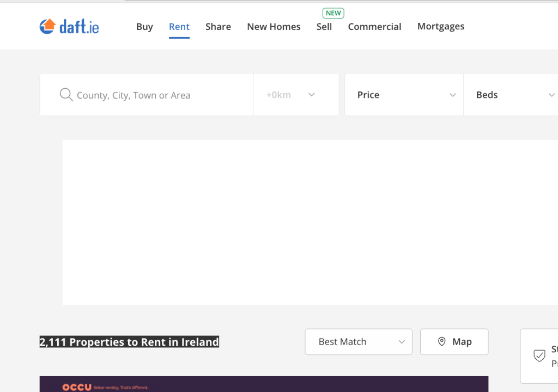558x392 pixels.
Task: Open the Price filter dropdown
Action: click(x=404, y=95)
